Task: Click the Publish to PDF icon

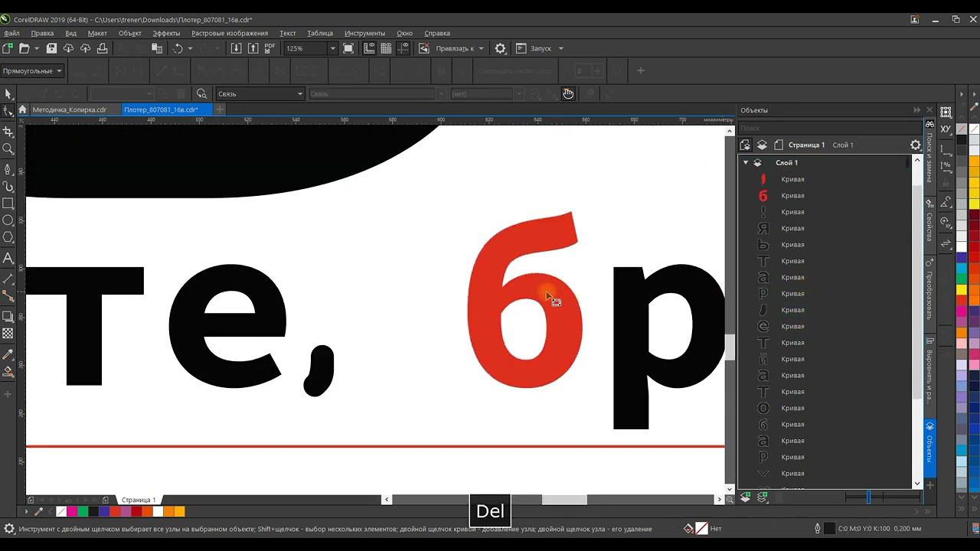Action: [x=269, y=48]
